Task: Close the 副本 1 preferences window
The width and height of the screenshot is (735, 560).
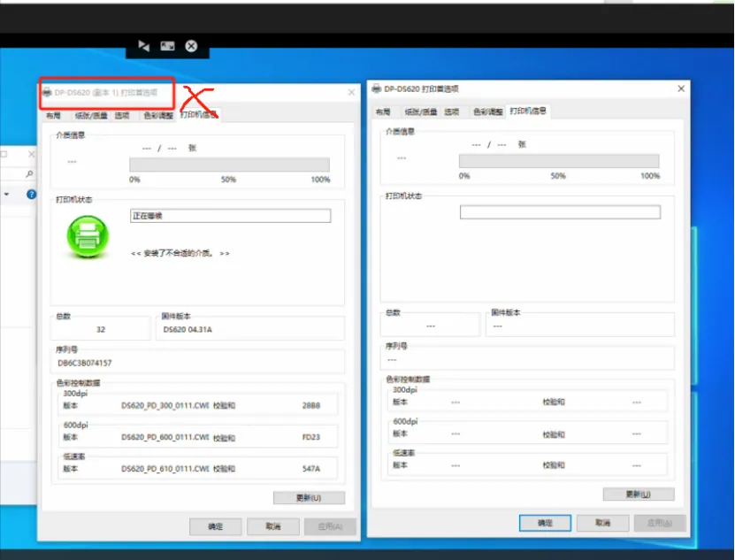Action: (351, 92)
